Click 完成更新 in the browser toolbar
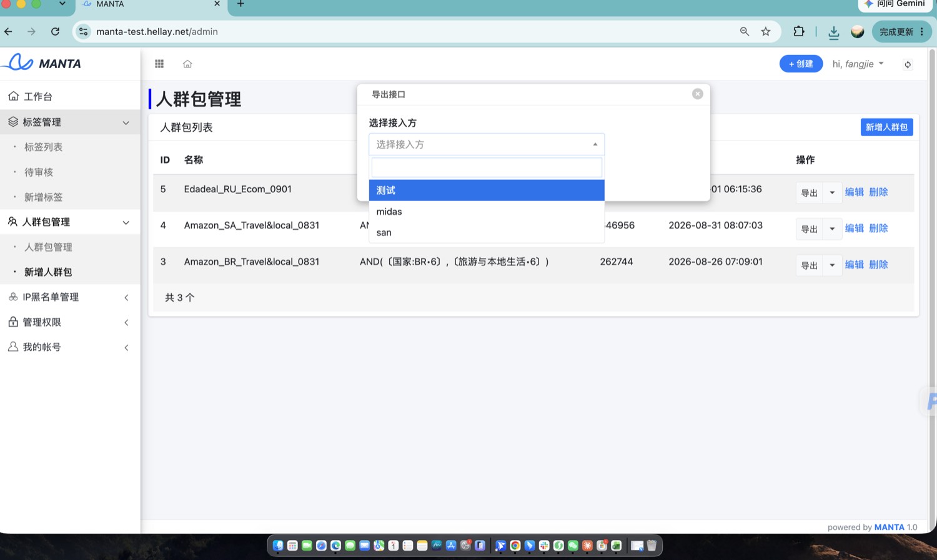Image resolution: width=937 pixels, height=560 pixels. coord(902,32)
